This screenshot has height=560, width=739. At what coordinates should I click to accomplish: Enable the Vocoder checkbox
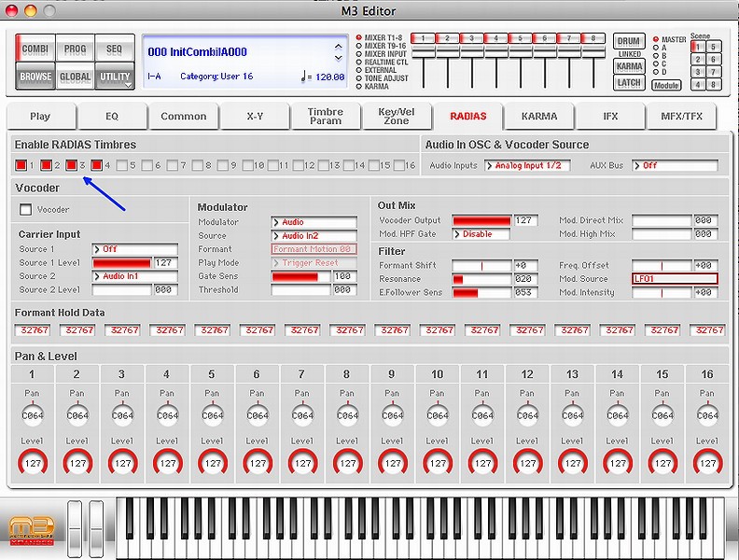[x=25, y=209]
